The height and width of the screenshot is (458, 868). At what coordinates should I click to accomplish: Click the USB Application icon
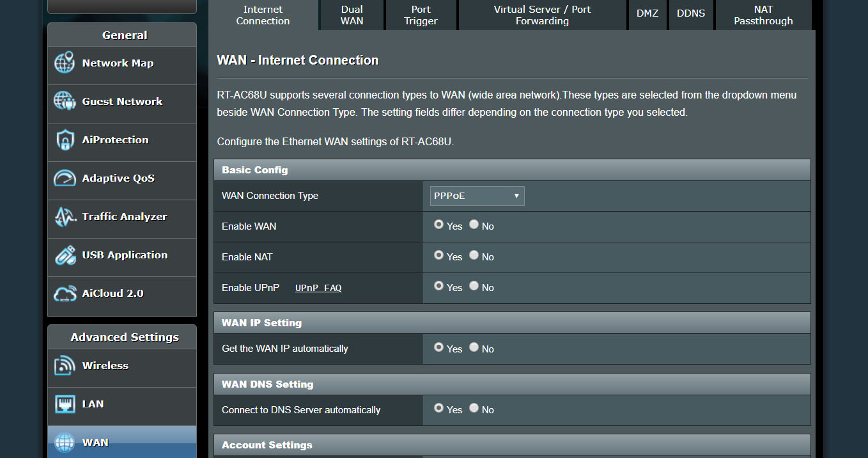click(x=65, y=255)
